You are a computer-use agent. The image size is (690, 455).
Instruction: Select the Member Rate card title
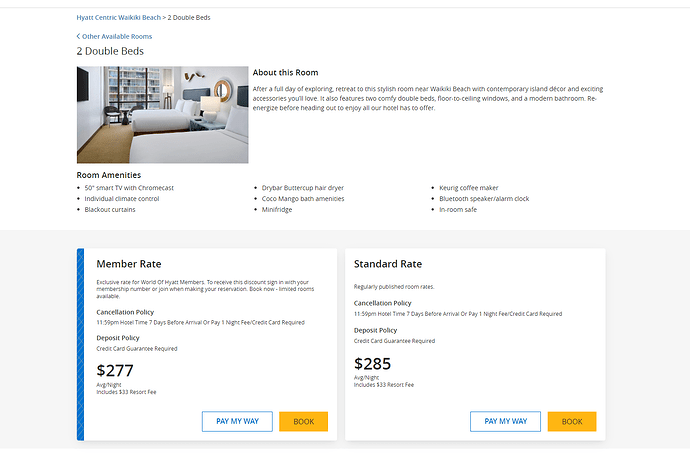129,264
